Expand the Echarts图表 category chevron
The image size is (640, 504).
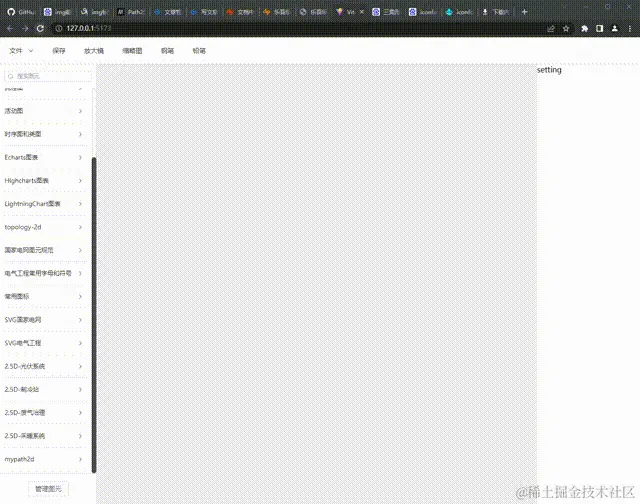coord(80,158)
